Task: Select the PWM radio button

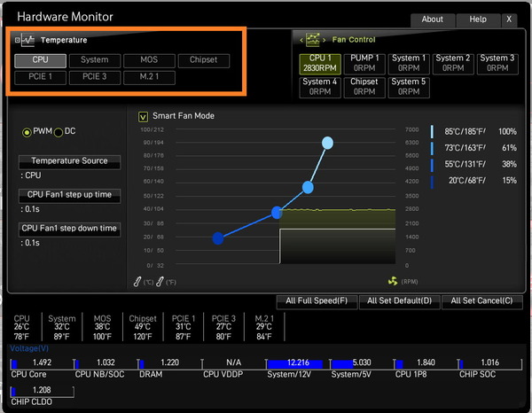Action: coord(27,132)
